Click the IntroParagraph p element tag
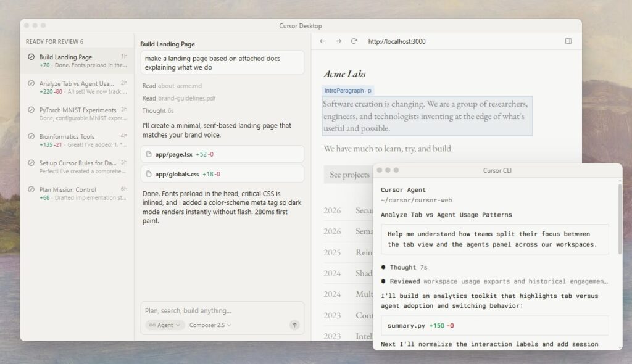 pyautogui.click(x=348, y=90)
